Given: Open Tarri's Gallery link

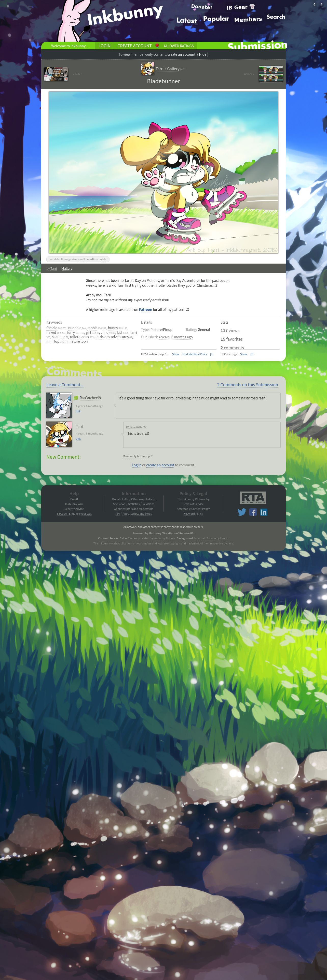Looking at the screenshot, I should point(167,69).
